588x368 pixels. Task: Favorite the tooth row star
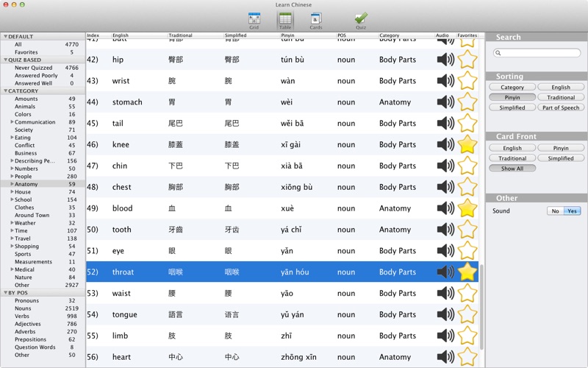pos(467,230)
